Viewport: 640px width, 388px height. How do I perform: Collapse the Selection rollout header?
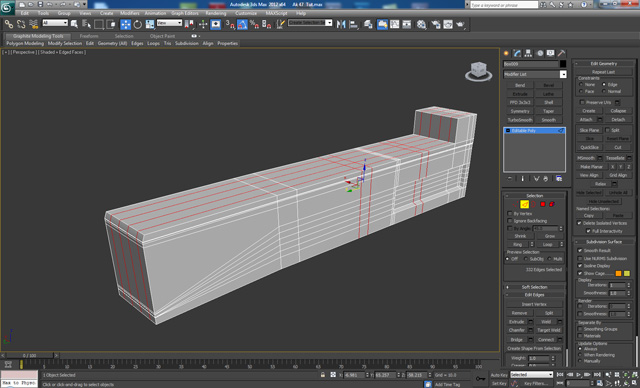click(x=534, y=195)
